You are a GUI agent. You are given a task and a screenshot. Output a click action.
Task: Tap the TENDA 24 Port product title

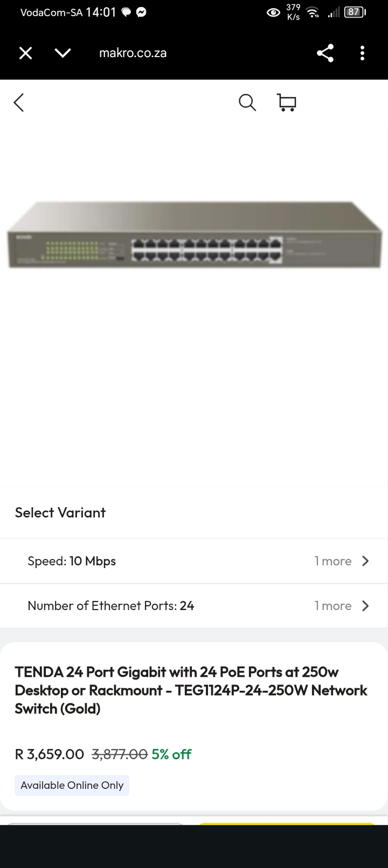pyautogui.click(x=191, y=690)
